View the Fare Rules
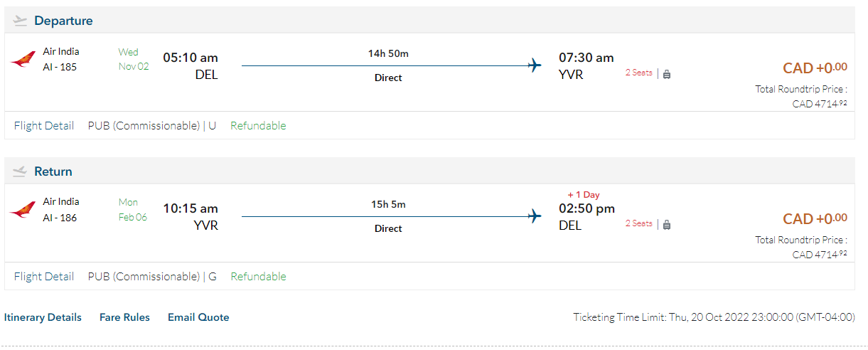This screenshot has height=350, width=868. pyautogui.click(x=124, y=317)
